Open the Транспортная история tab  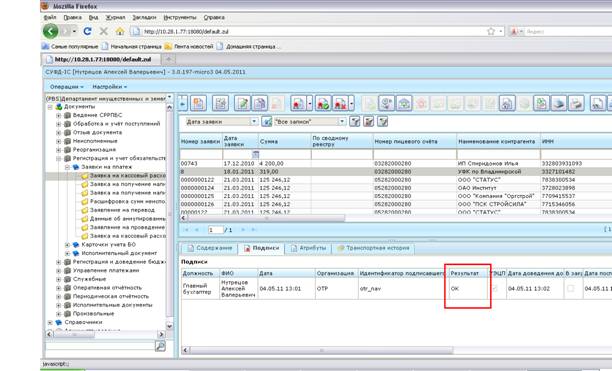374,248
